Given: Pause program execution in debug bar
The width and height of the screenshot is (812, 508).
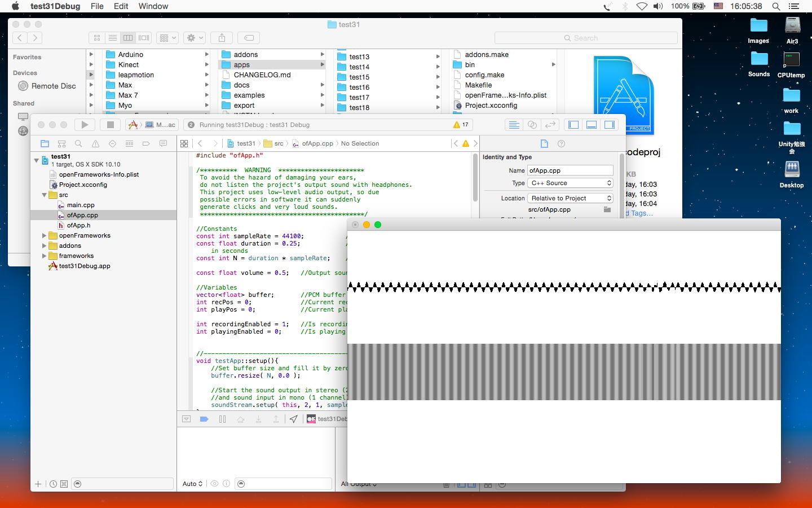Looking at the screenshot, I should click(222, 419).
